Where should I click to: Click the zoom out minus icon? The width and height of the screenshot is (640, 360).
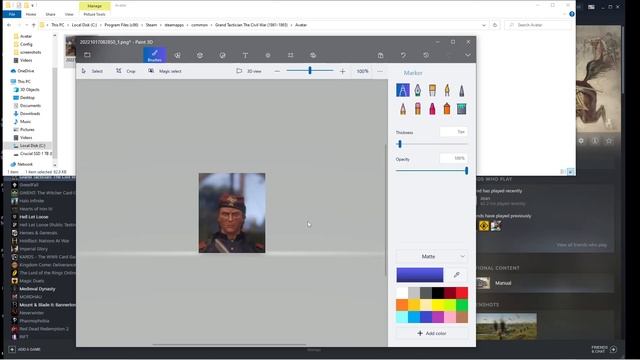(x=277, y=71)
